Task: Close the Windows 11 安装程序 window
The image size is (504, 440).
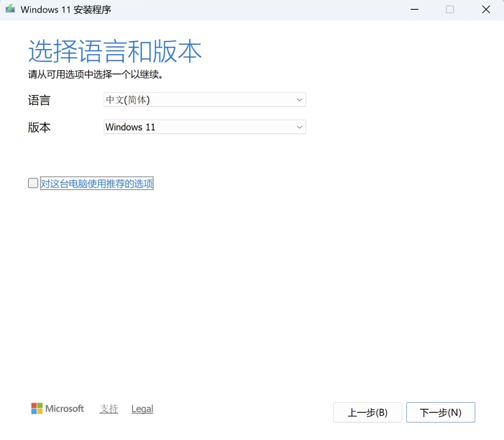Action: click(x=486, y=9)
